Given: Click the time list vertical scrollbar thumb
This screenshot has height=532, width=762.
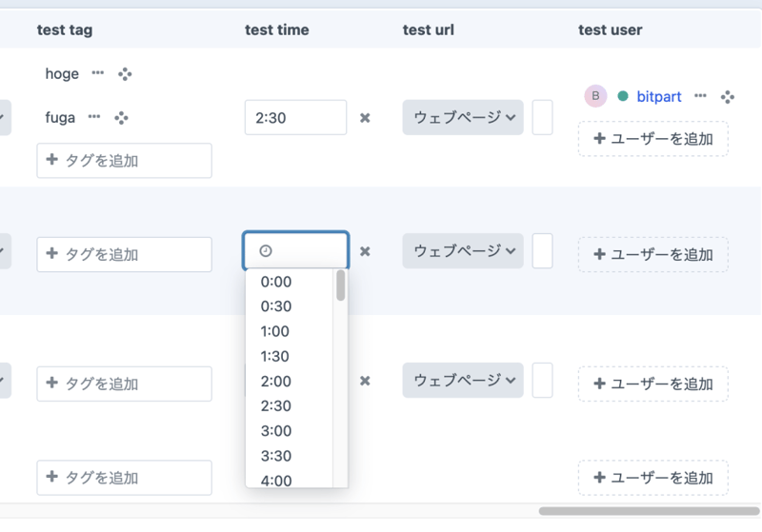Looking at the screenshot, I should click(x=340, y=285).
